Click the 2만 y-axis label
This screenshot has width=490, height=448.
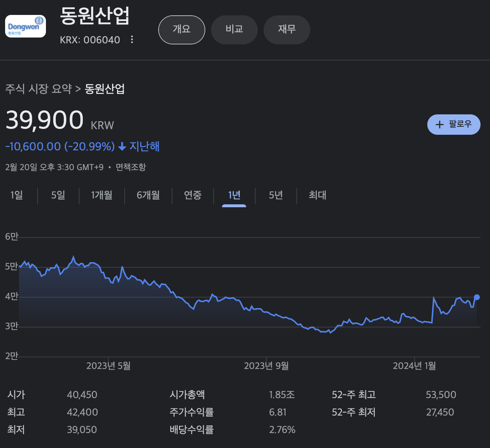pyautogui.click(x=12, y=356)
